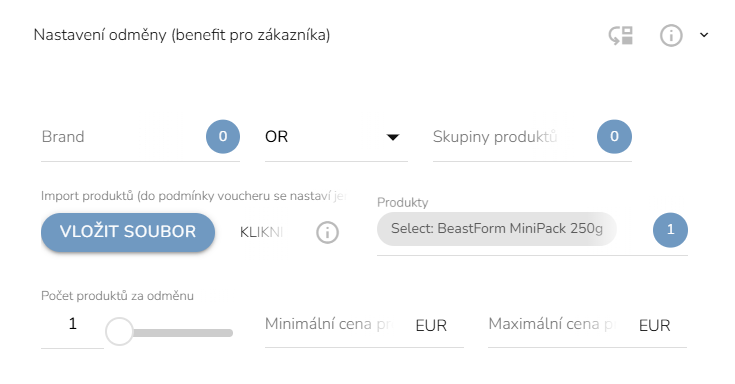Open the OR operator dropdown
Image resolution: width=735 pixels, height=384 pixels.
336,137
